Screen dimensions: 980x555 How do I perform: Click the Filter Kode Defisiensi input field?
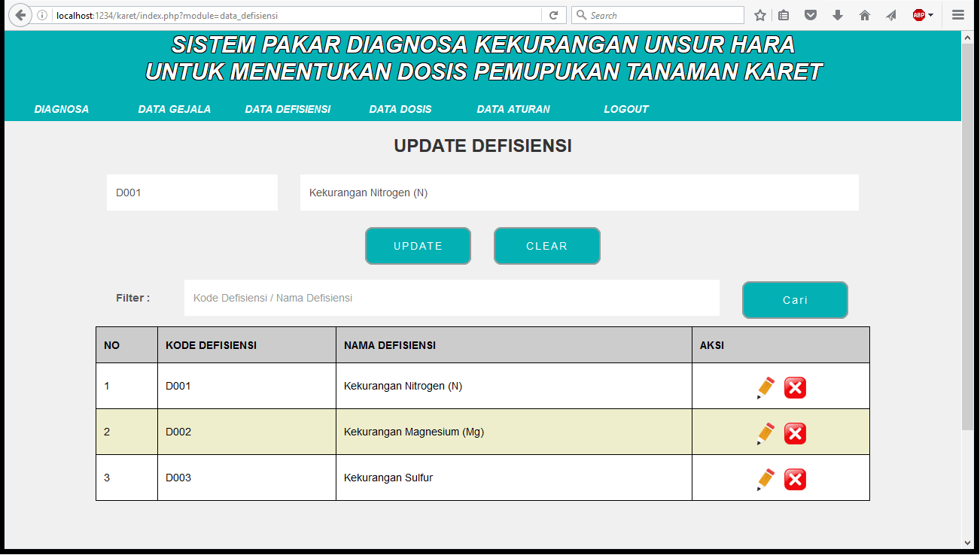tap(452, 298)
